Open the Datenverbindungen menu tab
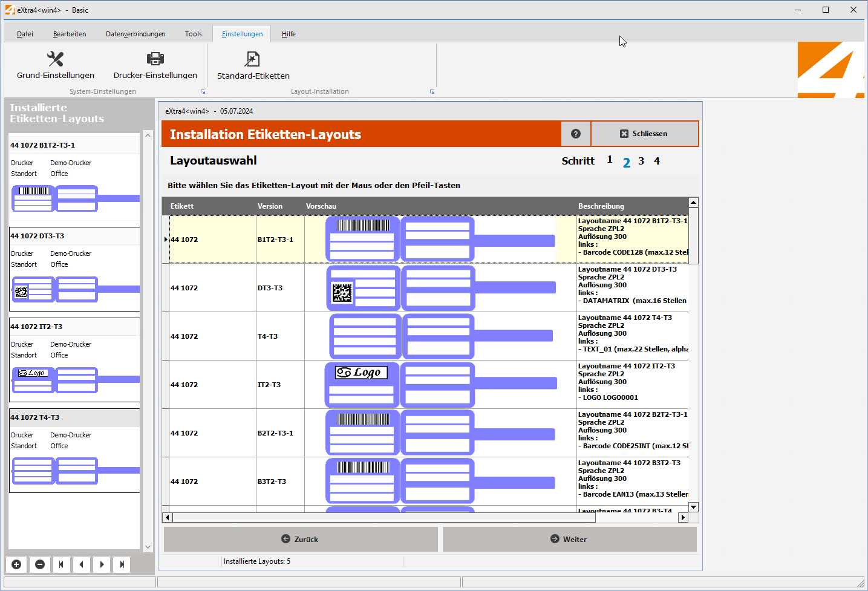This screenshot has height=591, width=868. 135,34
